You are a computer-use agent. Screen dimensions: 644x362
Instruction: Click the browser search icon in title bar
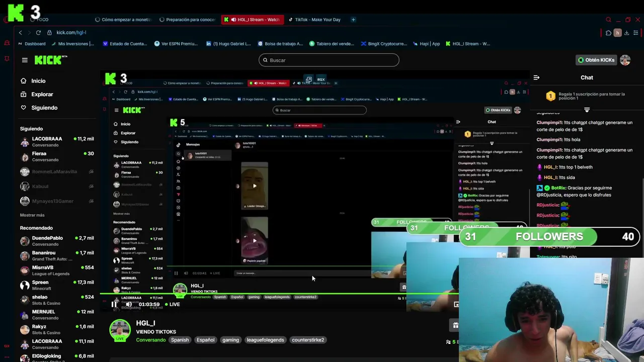tap(608, 20)
